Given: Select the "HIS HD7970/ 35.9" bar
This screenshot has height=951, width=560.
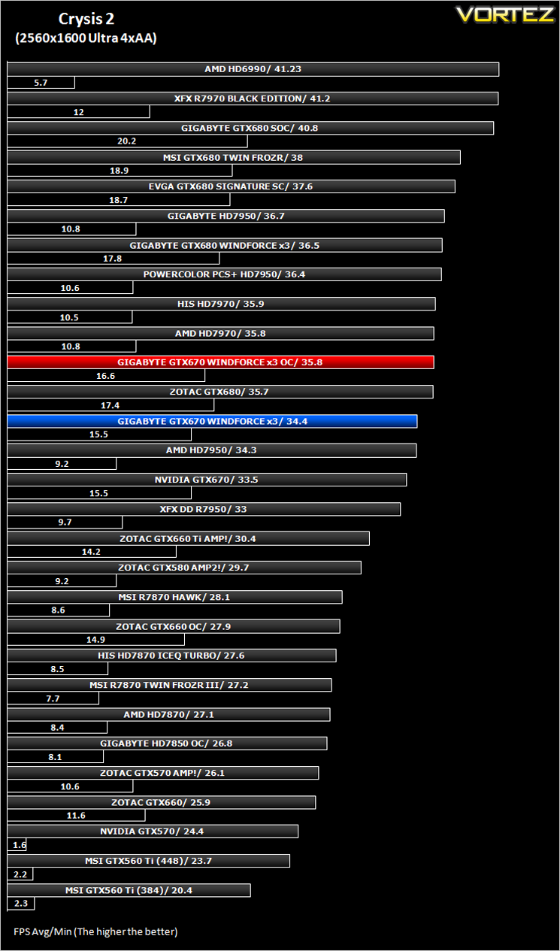Looking at the screenshot, I should point(221,304).
